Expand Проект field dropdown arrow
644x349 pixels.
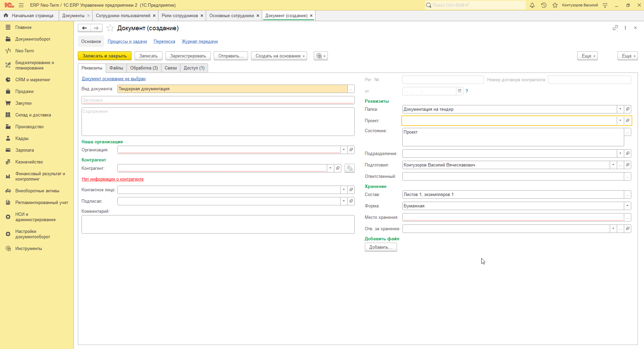(620, 120)
